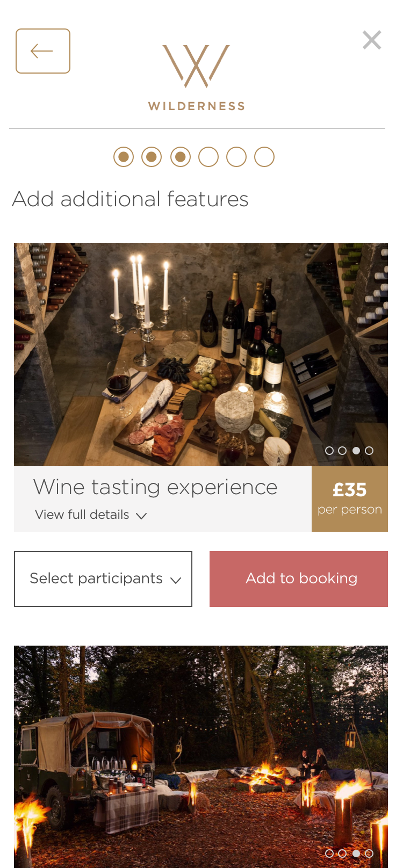Go to the fourth progress step

(x=208, y=157)
